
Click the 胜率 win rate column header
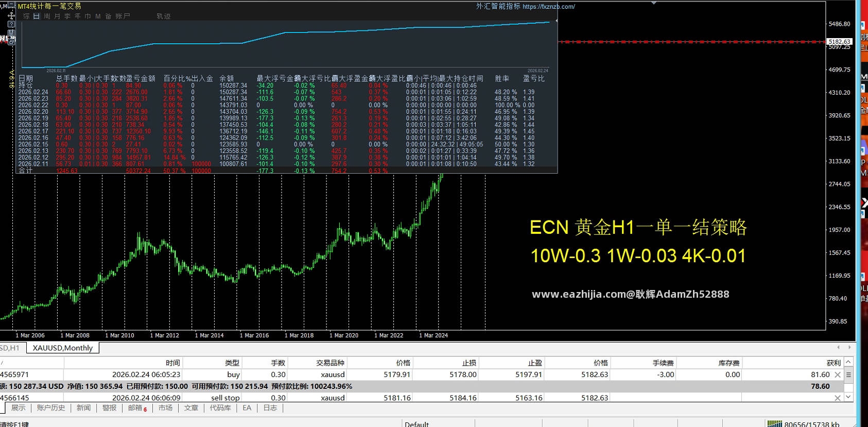502,78
